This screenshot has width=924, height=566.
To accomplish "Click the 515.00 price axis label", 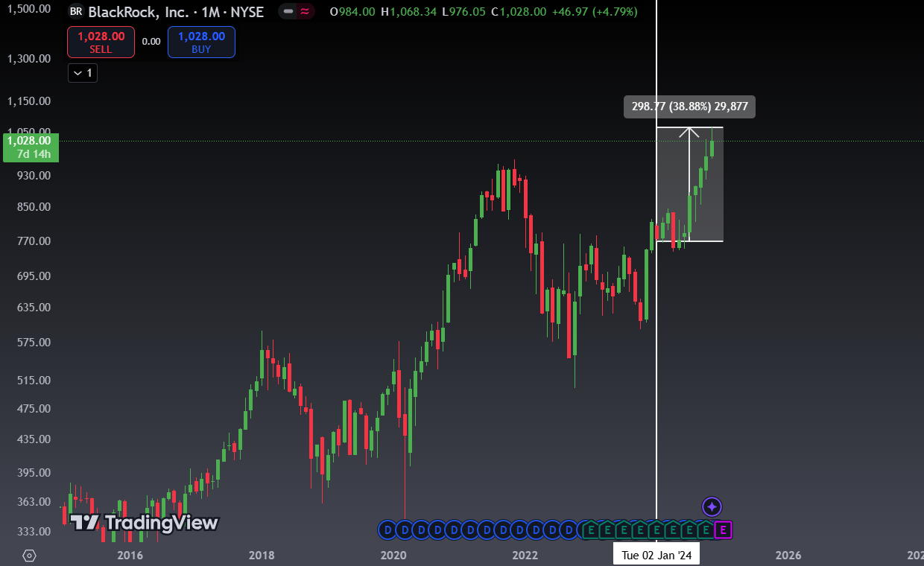I will (34, 380).
